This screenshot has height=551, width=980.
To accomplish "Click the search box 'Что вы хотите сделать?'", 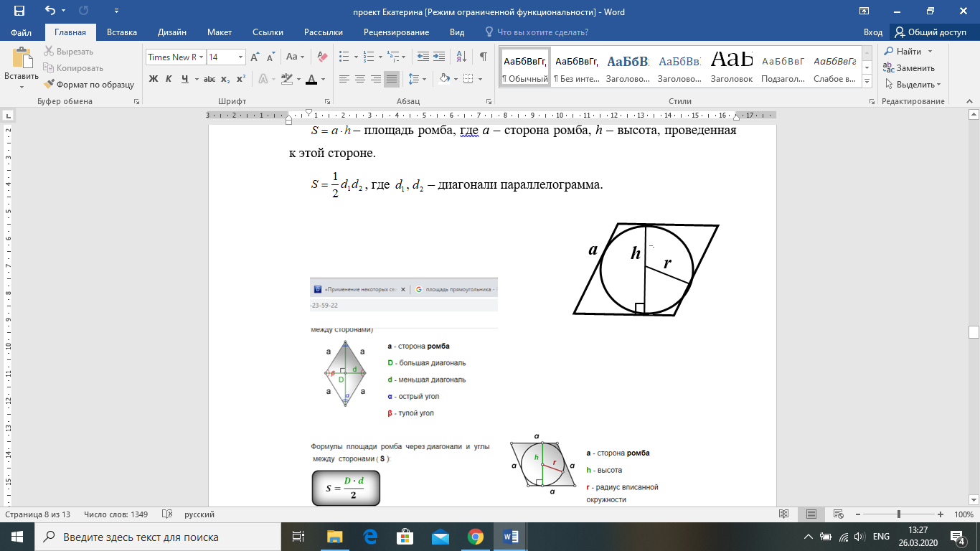I will (542, 32).
